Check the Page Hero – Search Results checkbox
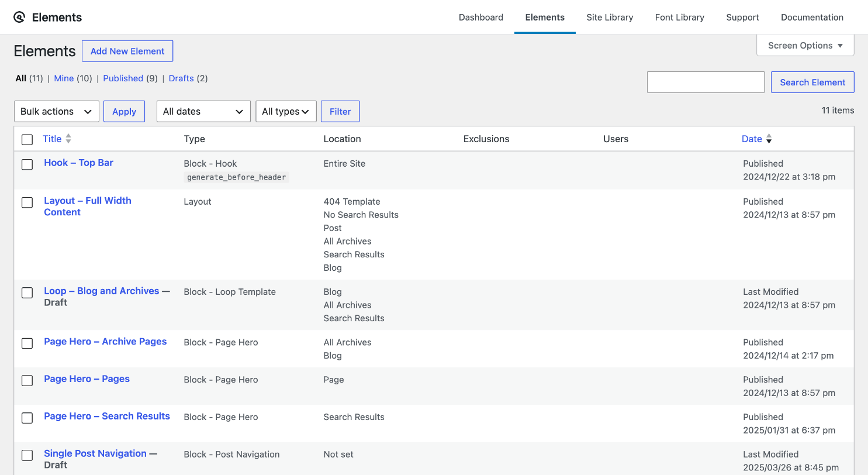 pyautogui.click(x=27, y=418)
